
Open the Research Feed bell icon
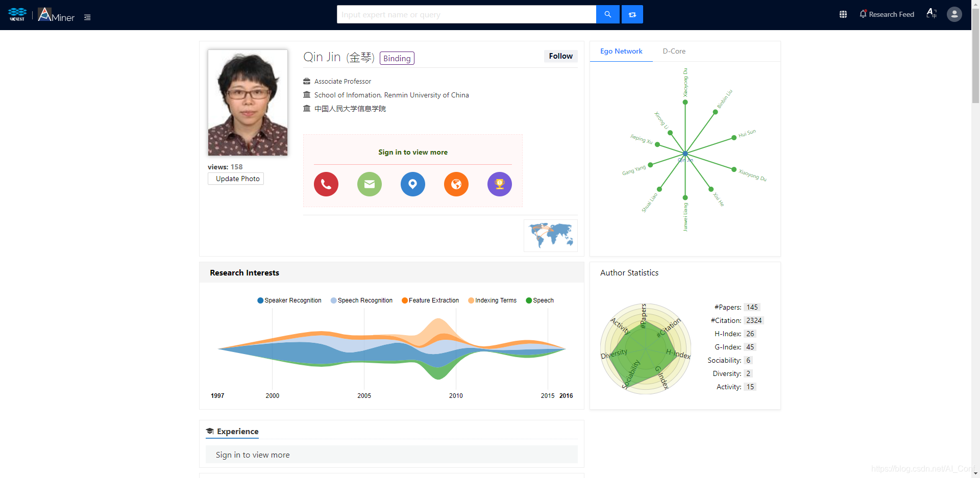[x=863, y=14]
